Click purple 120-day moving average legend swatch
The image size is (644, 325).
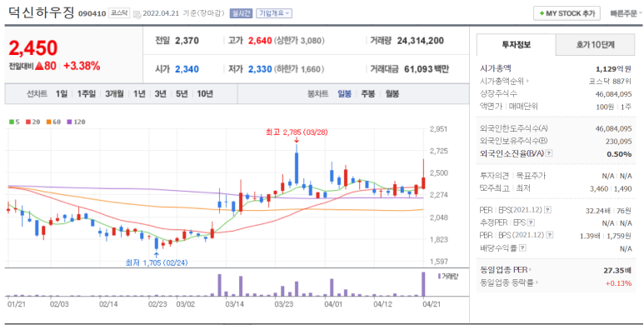tap(69, 122)
